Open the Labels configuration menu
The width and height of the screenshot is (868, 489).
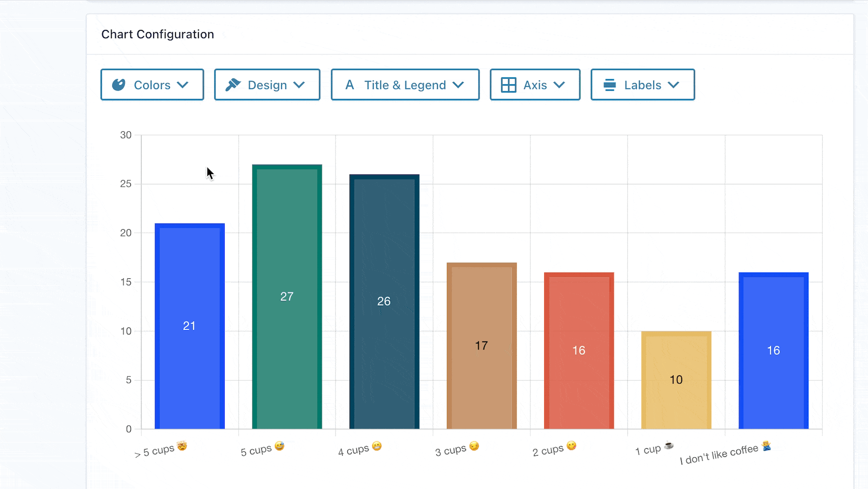(643, 85)
